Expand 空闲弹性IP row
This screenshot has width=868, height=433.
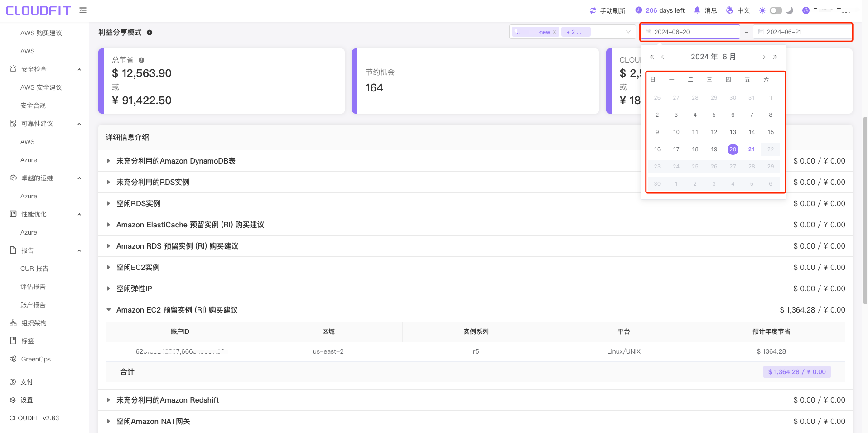tap(109, 289)
